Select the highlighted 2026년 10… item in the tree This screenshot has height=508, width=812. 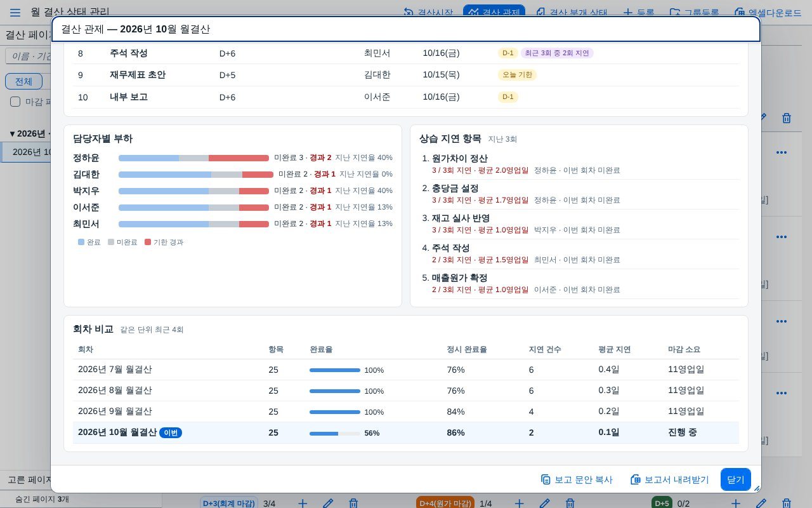click(25, 152)
